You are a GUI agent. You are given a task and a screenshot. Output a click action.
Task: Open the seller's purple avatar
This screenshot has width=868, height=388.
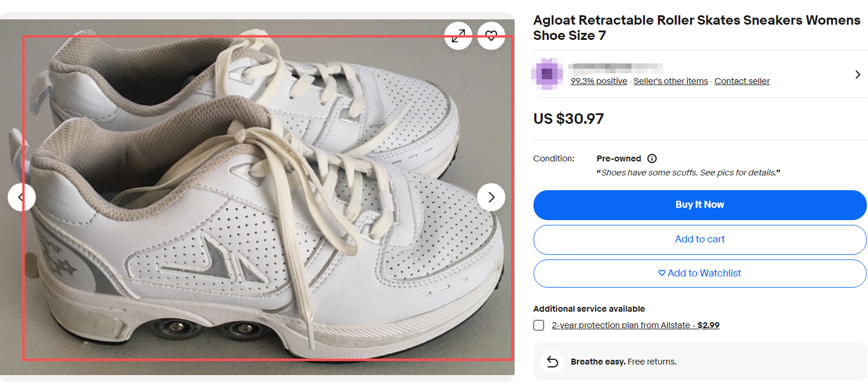(x=547, y=74)
